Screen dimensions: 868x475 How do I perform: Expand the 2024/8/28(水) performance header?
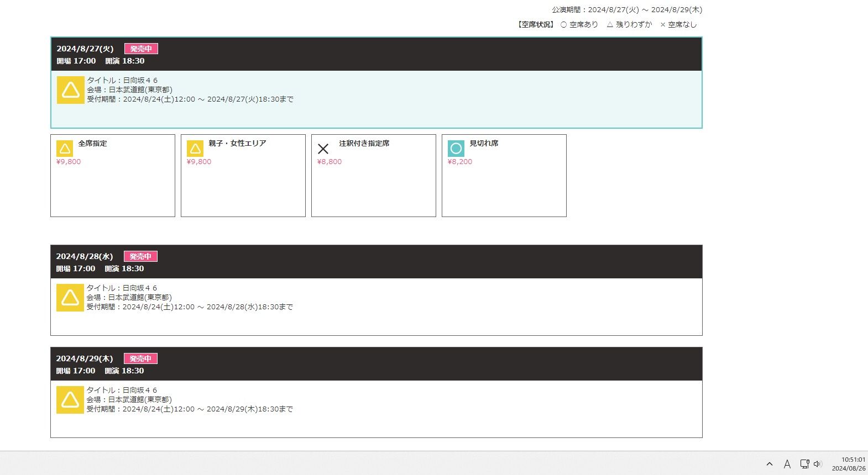[x=377, y=262]
